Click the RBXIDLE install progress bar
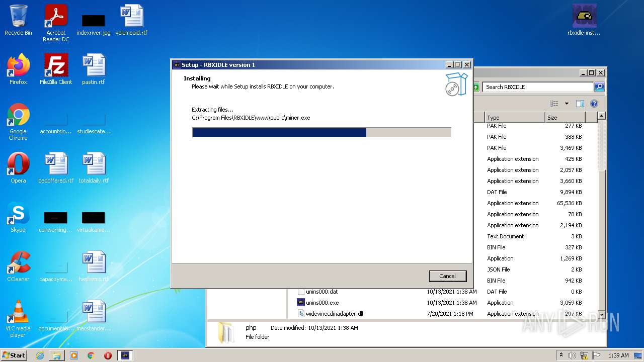The image size is (644, 362). [321, 132]
